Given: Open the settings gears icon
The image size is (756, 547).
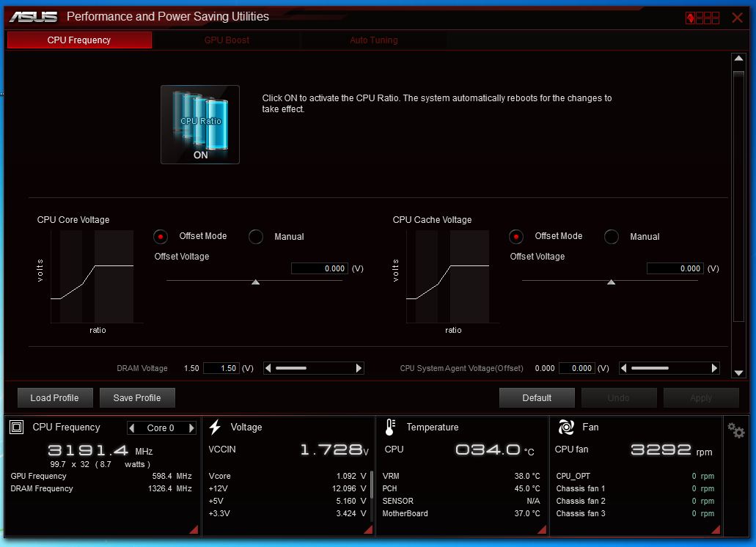Looking at the screenshot, I should [736, 430].
